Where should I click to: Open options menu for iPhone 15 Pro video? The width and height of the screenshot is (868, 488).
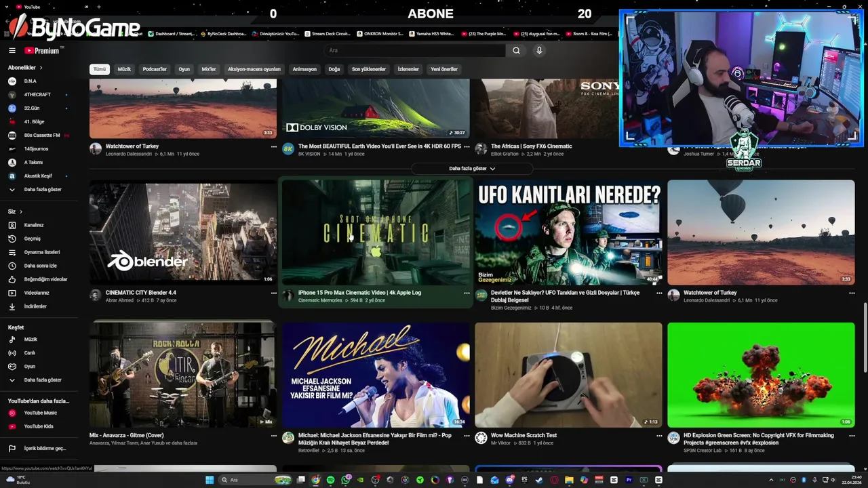click(467, 293)
